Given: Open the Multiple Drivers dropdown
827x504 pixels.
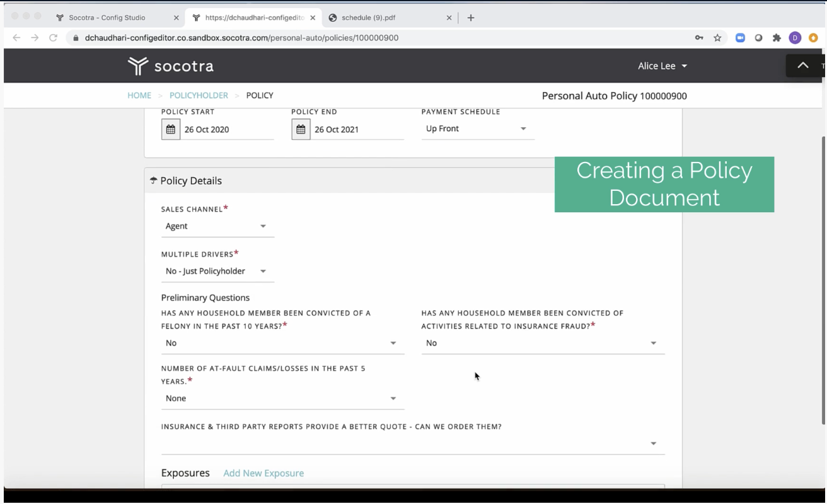Looking at the screenshot, I should [x=217, y=271].
